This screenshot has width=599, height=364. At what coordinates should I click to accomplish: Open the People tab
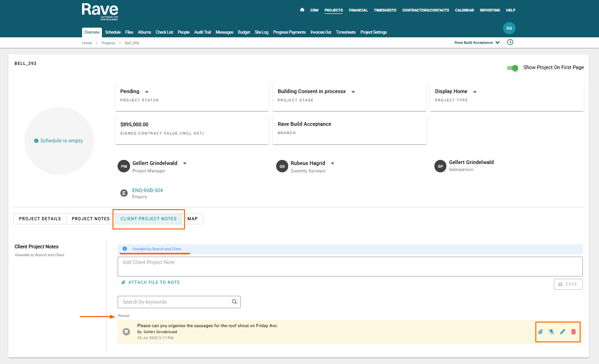click(x=184, y=32)
